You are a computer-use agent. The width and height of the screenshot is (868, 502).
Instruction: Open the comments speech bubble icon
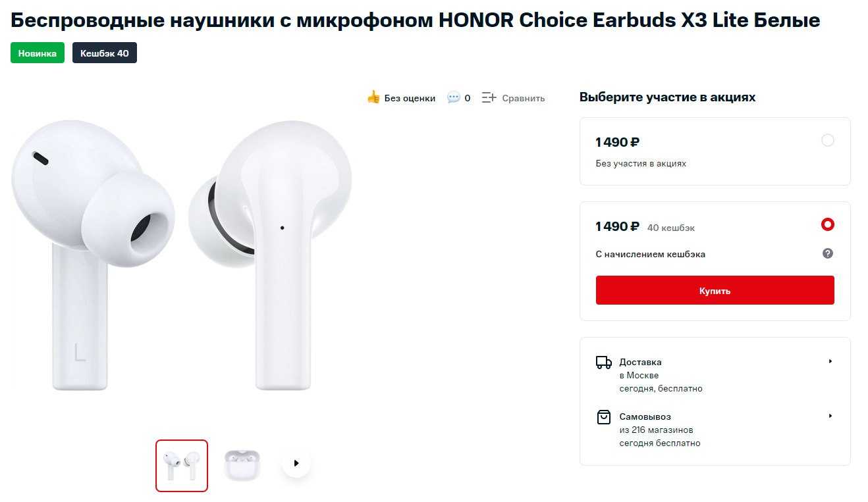click(x=453, y=97)
